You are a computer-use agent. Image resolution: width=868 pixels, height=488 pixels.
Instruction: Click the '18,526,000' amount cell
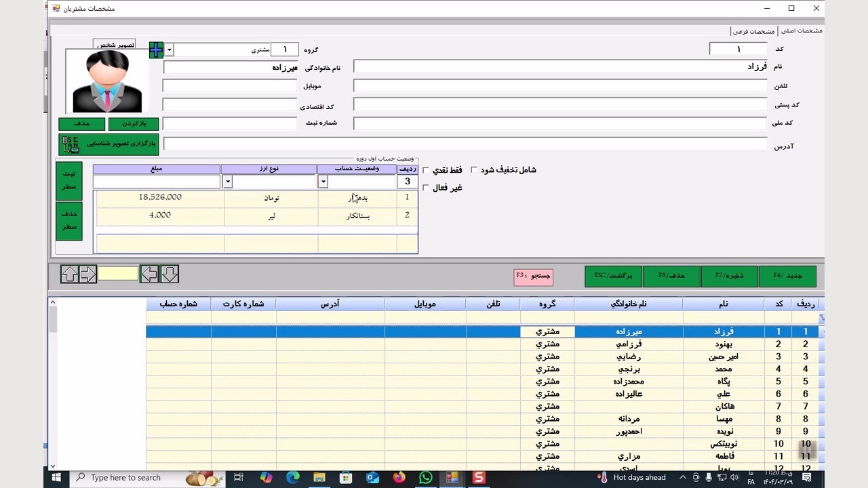tap(160, 197)
